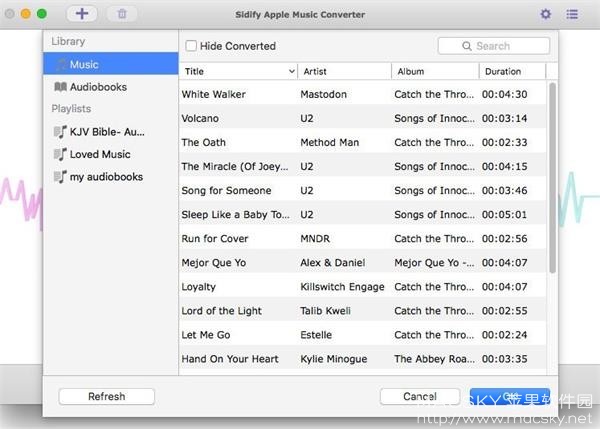
Task: Click artist Kylie Minogue cell
Action: 334,359
